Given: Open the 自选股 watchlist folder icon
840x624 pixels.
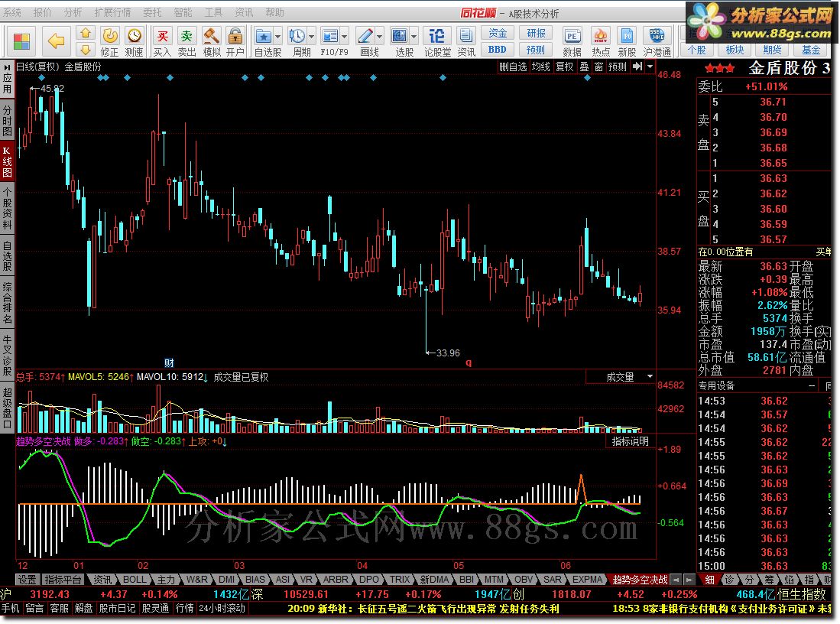Looking at the screenshot, I should (264, 36).
